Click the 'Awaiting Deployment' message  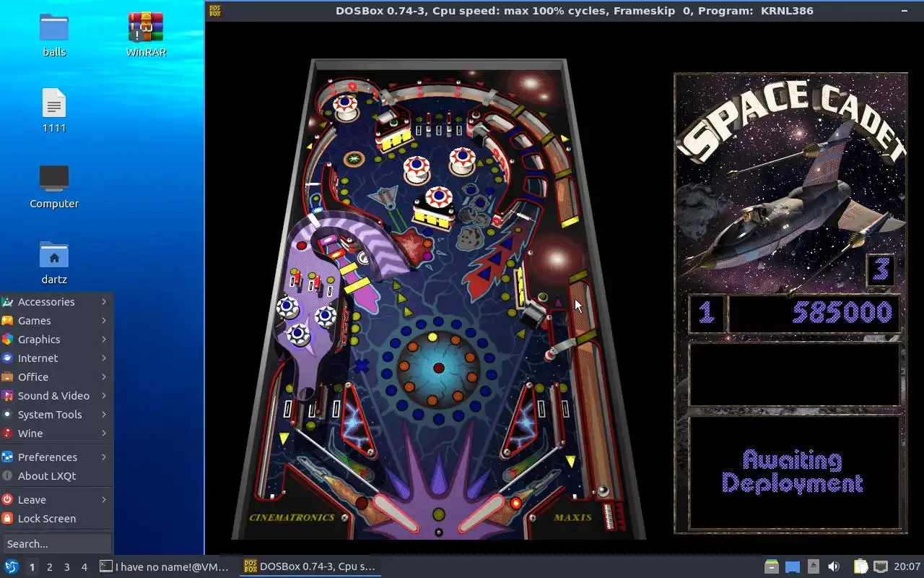tap(792, 471)
